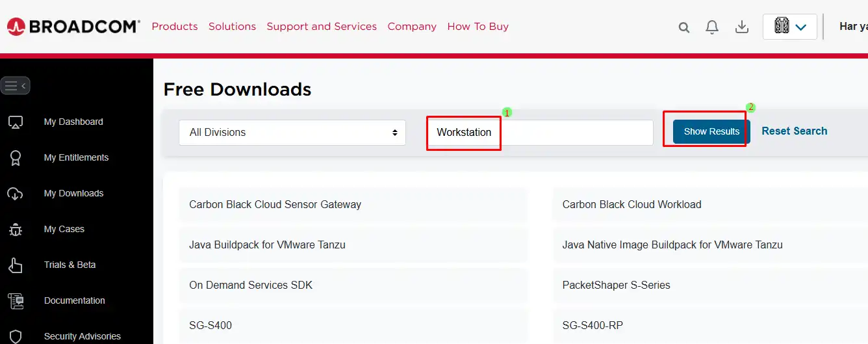Click the My Cases bug icon

pyautogui.click(x=16, y=230)
